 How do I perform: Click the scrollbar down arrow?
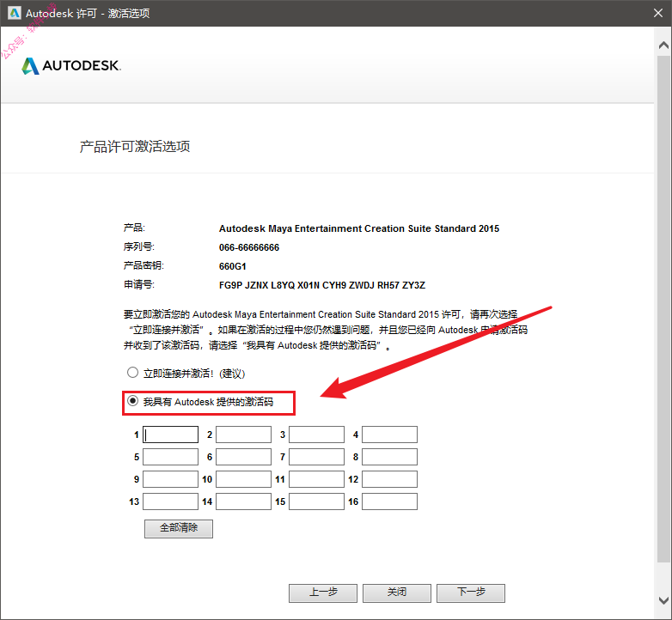point(663,600)
